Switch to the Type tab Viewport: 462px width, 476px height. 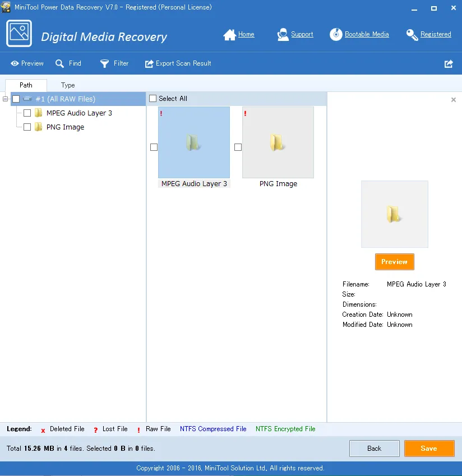pos(68,85)
